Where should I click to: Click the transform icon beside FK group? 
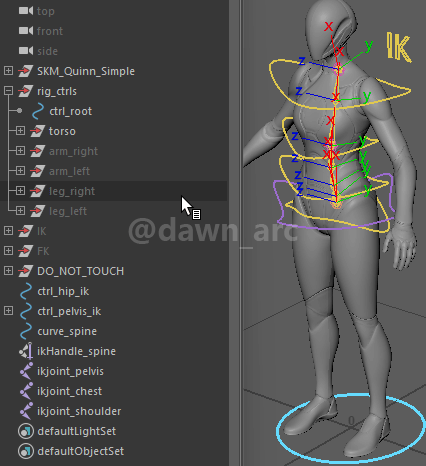point(25,251)
